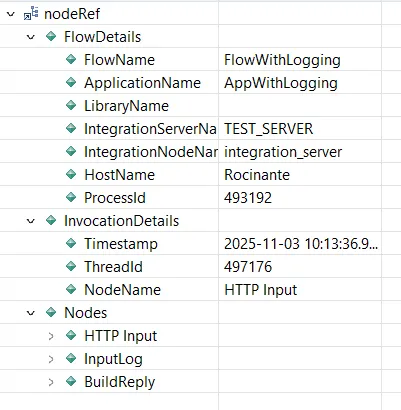Click the diamond icon beside FlowDetails
The width and height of the screenshot is (401, 410).
[51, 36]
